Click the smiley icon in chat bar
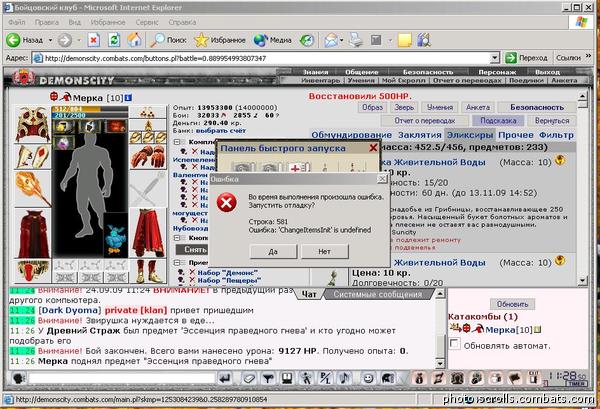The height and width of the screenshot is (409, 600). (x=368, y=378)
